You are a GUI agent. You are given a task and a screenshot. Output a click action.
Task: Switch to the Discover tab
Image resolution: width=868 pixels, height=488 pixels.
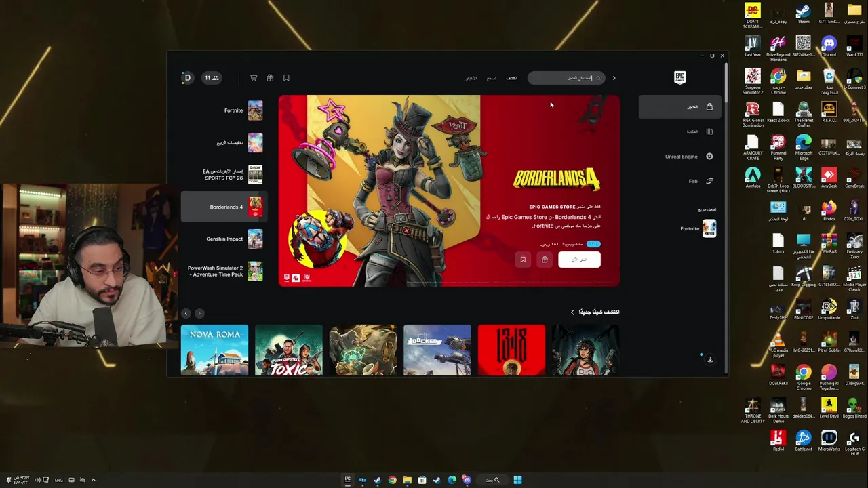[512, 78]
